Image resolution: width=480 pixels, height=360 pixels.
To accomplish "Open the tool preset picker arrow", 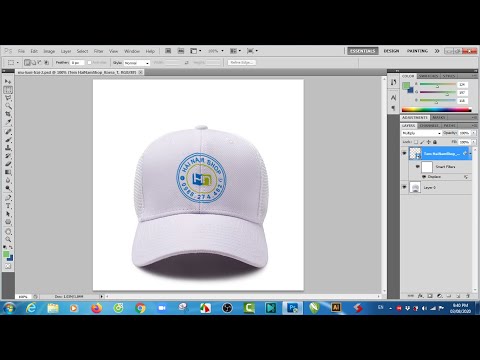I will pos(17,63).
